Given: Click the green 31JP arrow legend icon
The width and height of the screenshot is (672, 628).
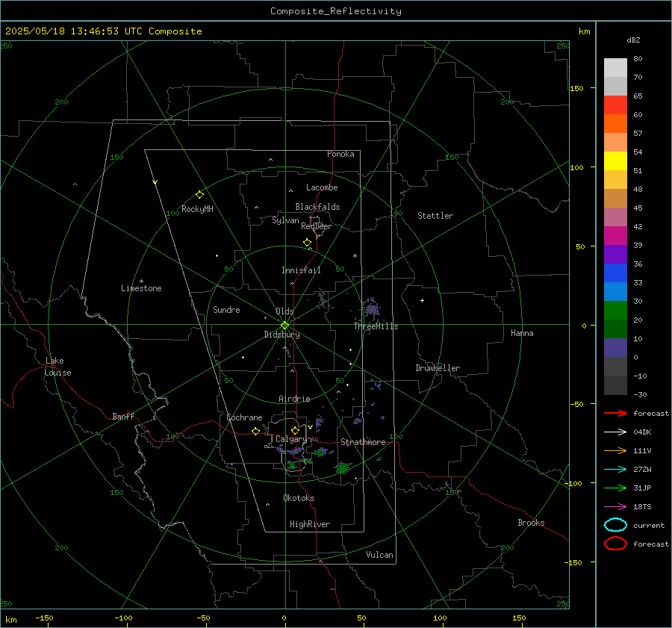Looking at the screenshot, I should tap(615, 488).
